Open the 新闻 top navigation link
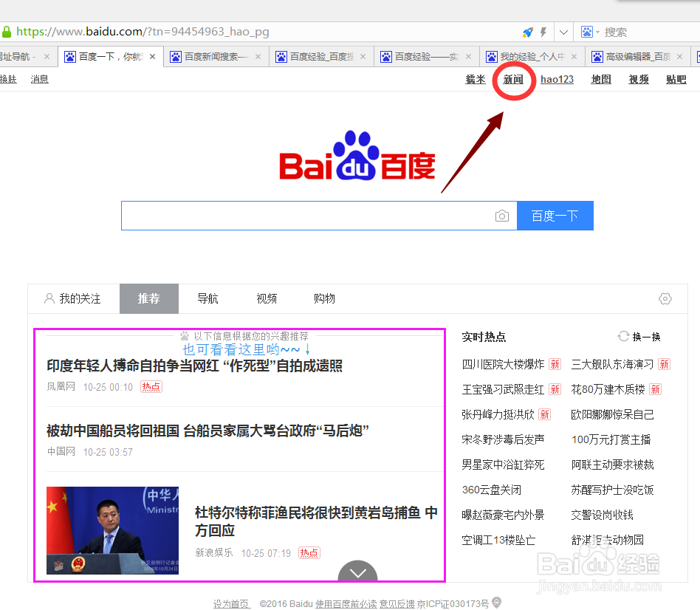Image resolution: width=700 pixels, height=610 pixels. (x=513, y=80)
